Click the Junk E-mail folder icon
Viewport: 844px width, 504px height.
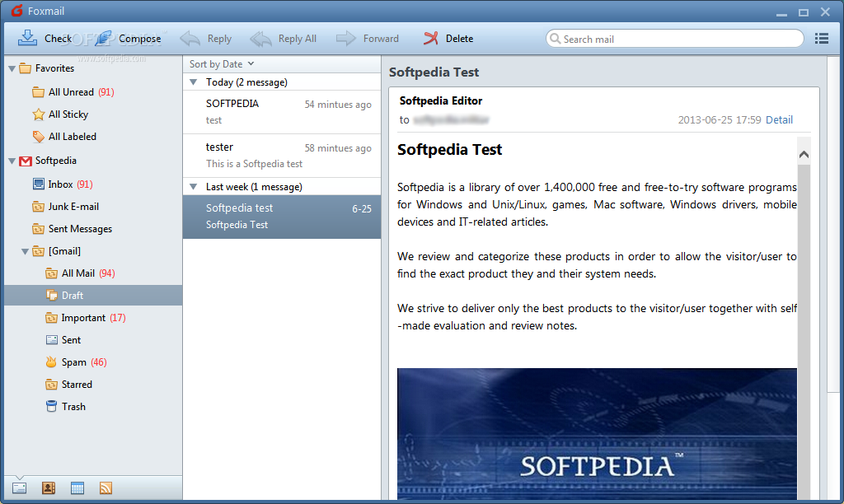(38, 207)
